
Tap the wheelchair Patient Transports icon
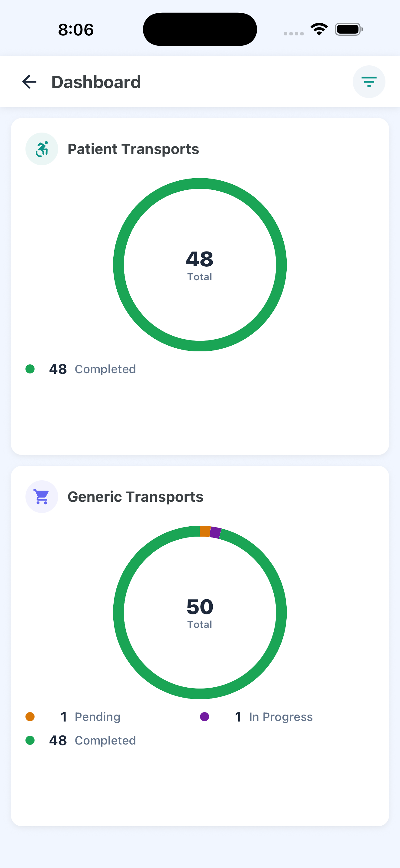42,149
